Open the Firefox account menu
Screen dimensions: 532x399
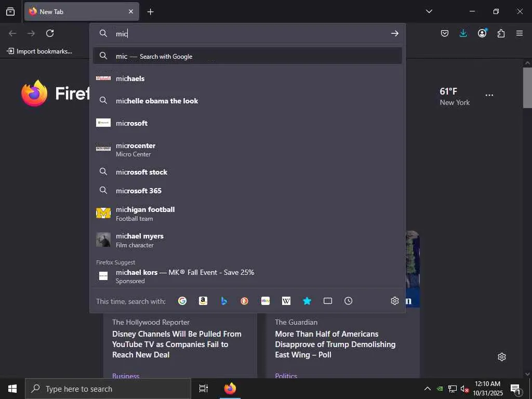[482, 33]
